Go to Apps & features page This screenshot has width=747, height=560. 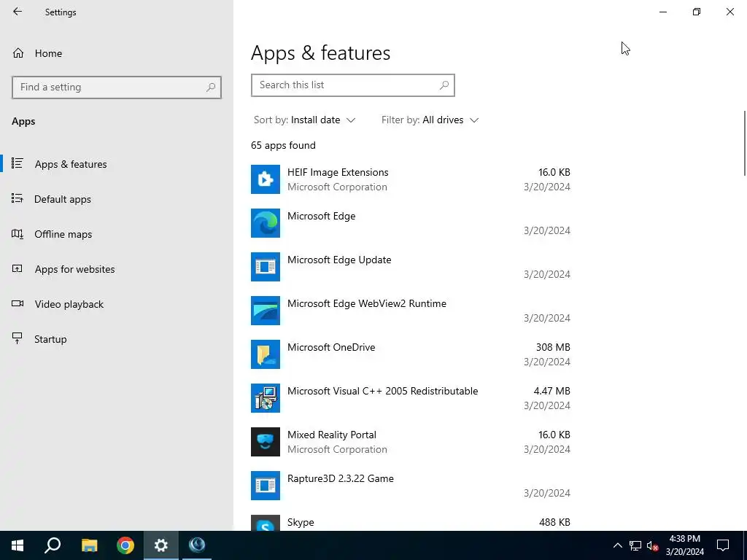click(x=71, y=164)
